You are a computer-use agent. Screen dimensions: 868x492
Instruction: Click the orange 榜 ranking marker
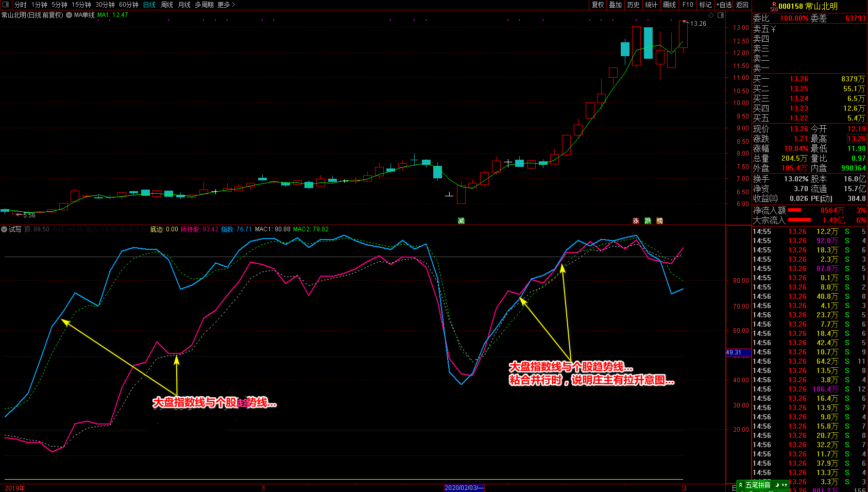point(659,220)
